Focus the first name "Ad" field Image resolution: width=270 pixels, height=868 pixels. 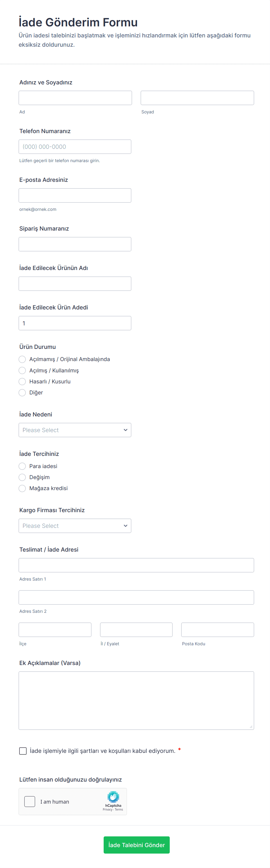tap(75, 98)
